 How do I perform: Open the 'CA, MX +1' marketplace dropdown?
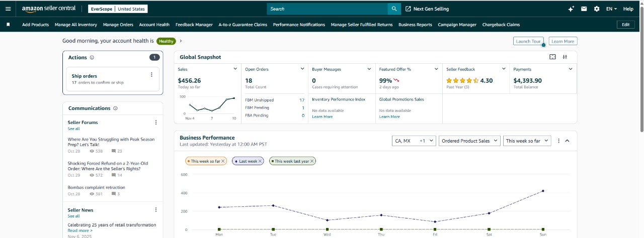click(414, 141)
